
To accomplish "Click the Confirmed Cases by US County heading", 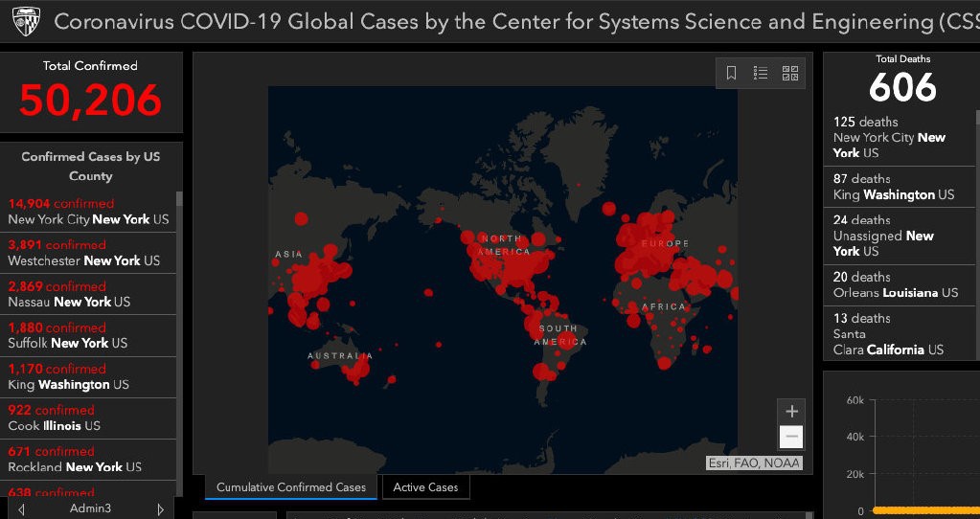I will (x=91, y=166).
